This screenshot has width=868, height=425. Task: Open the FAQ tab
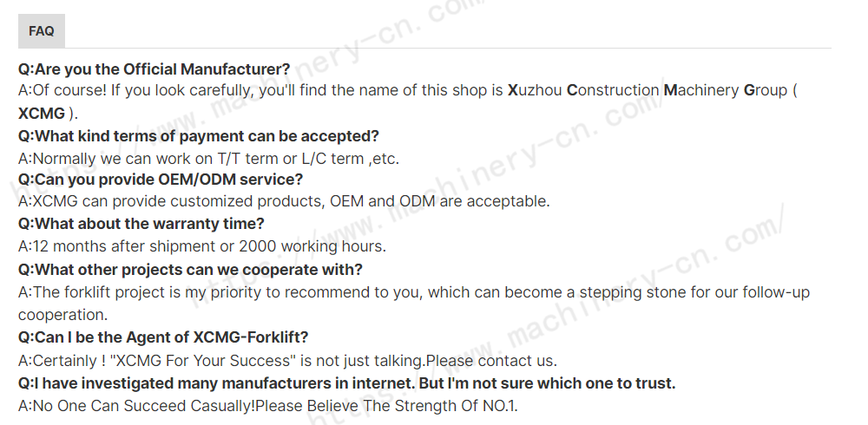tap(42, 31)
